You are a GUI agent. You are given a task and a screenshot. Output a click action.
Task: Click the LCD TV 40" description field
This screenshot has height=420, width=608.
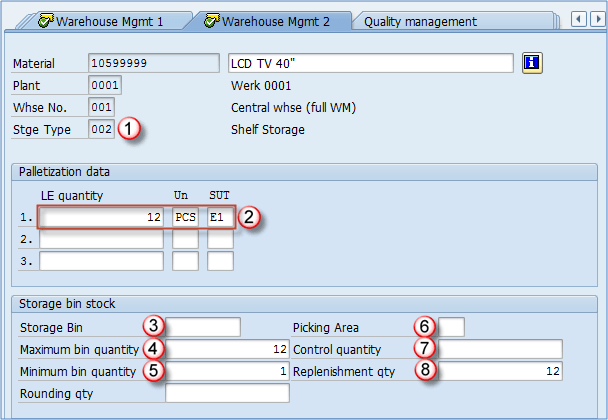pos(371,63)
